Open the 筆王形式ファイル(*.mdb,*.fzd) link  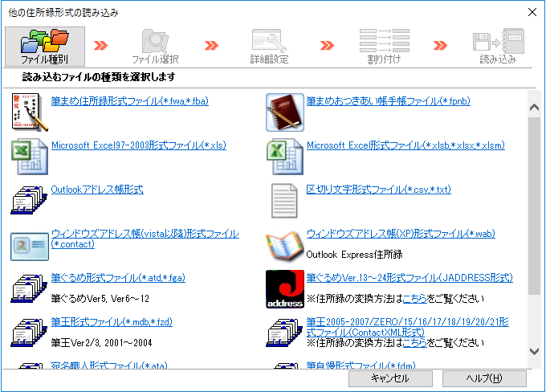(112, 322)
